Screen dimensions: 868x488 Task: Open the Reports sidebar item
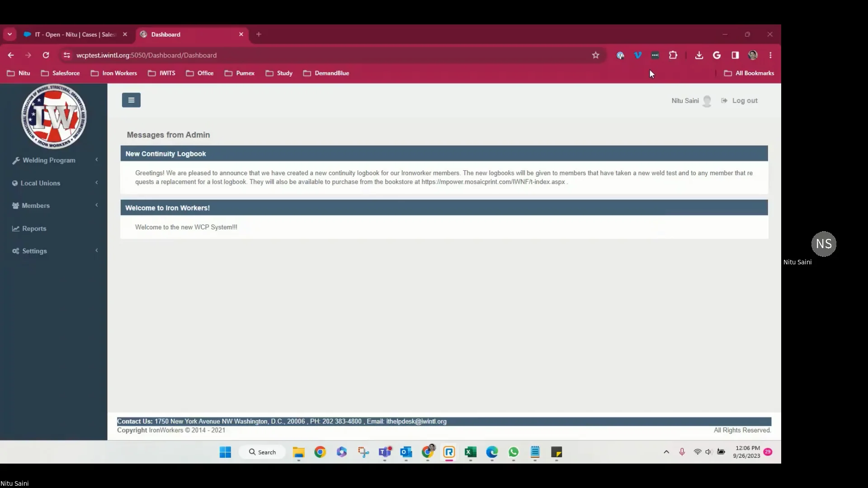(34, 229)
